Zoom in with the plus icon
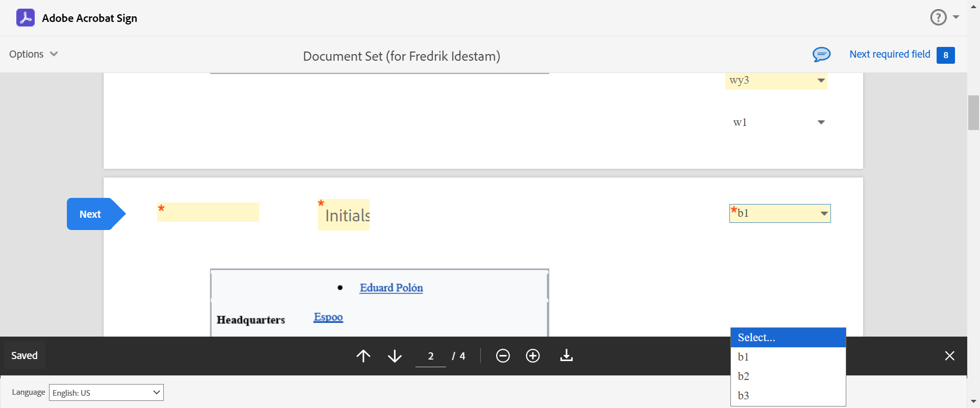This screenshot has width=980, height=408. tap(533, 355)
